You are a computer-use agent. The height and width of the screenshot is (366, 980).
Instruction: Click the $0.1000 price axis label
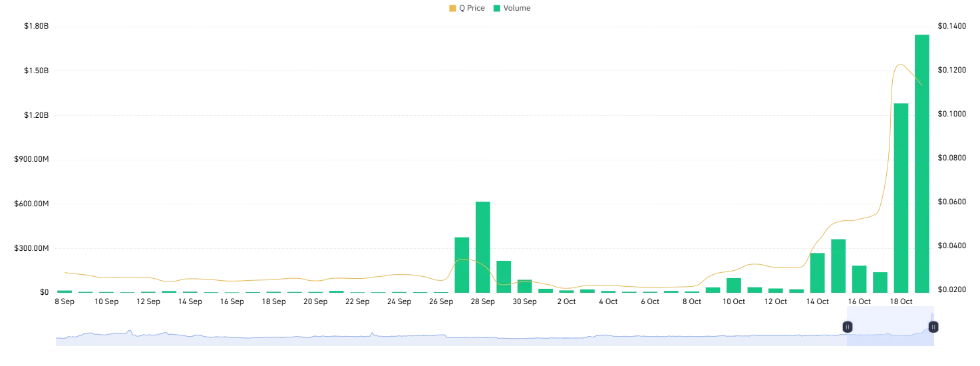click(951, 114)
